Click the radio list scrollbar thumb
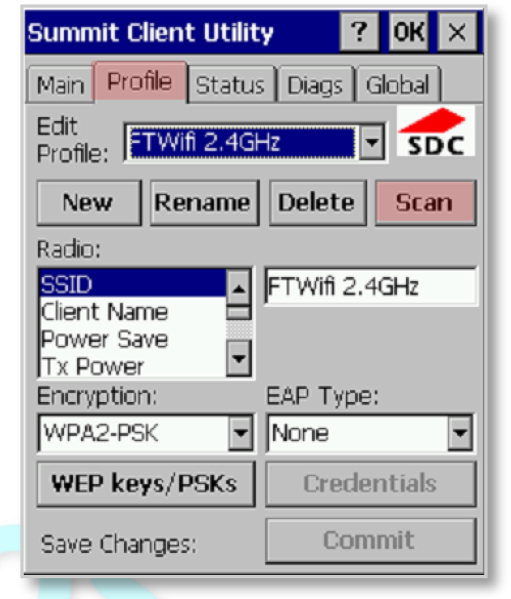The image size is (511, 599). (x=239, y=312)
